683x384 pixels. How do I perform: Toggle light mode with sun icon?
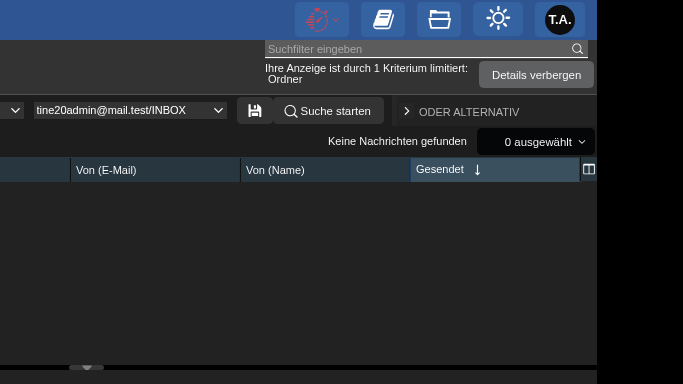[x=498, y=19]
